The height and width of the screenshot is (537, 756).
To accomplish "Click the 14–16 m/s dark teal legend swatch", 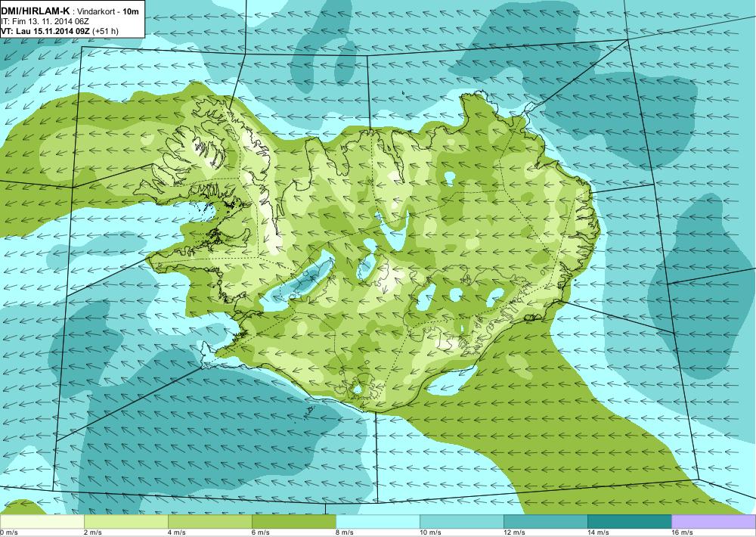I will tap(629, 522).
